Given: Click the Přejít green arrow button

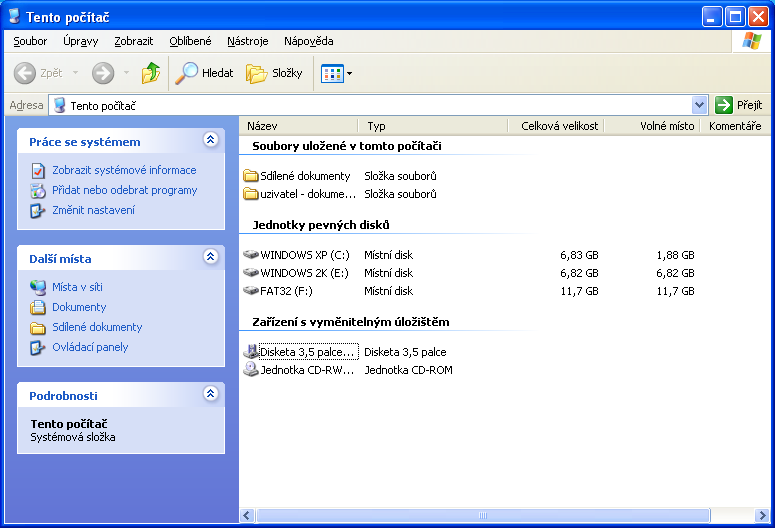Looking at the screenshot, I should (724, 105).
